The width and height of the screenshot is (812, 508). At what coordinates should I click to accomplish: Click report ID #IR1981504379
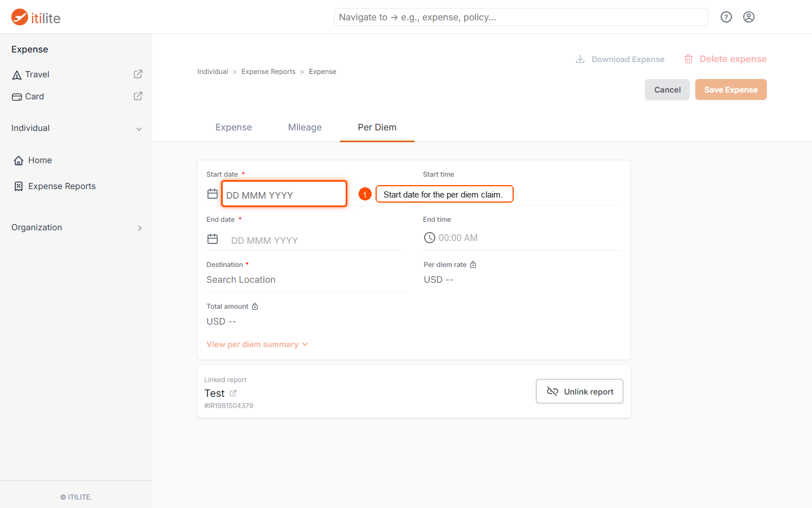pos(228,406)
